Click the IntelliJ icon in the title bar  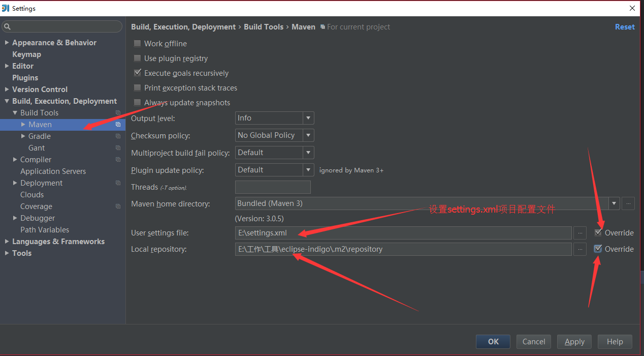(6, 8)
